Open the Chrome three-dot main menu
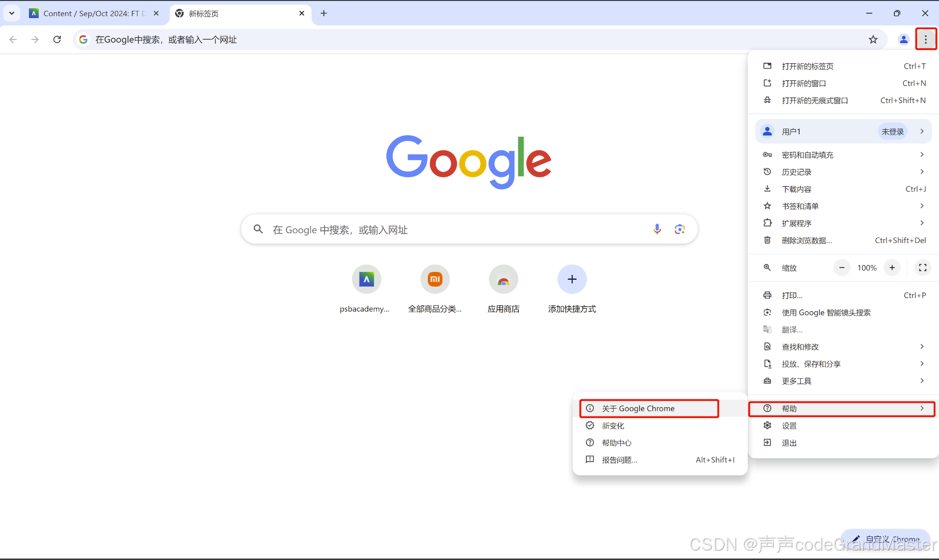The image size is (939, 560). [x=926, y=39]
